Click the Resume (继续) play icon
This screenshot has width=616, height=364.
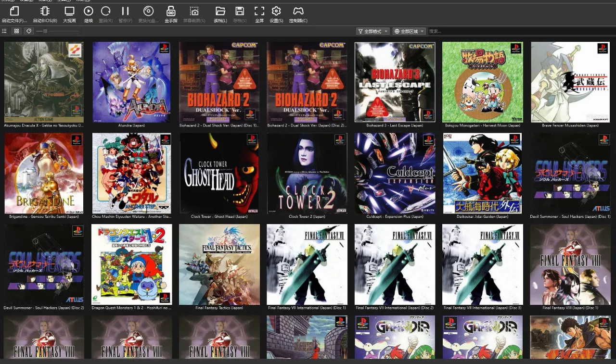click(x=89, y=11)
